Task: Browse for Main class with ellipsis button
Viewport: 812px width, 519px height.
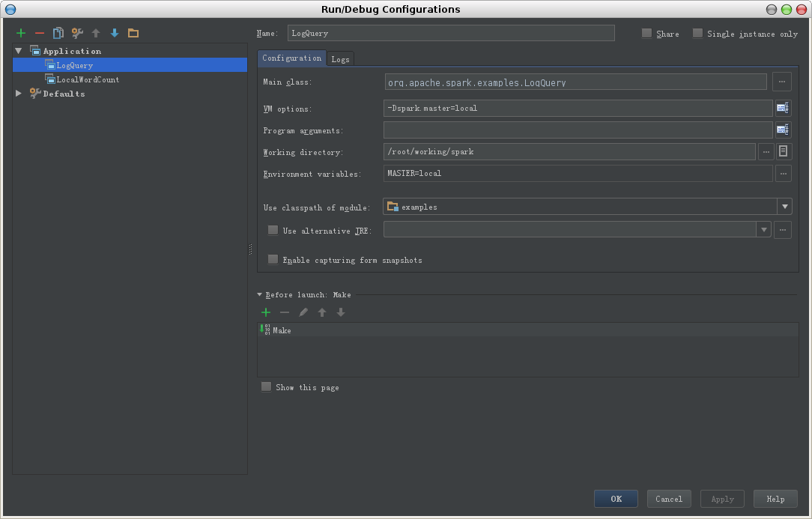Action: tap(782, 82)
